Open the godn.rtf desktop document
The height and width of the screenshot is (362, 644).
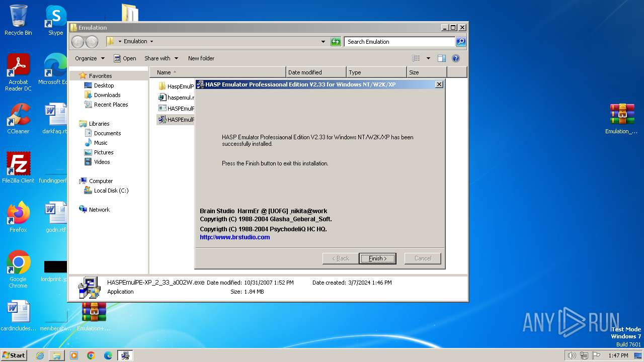(x=55, y=217)
